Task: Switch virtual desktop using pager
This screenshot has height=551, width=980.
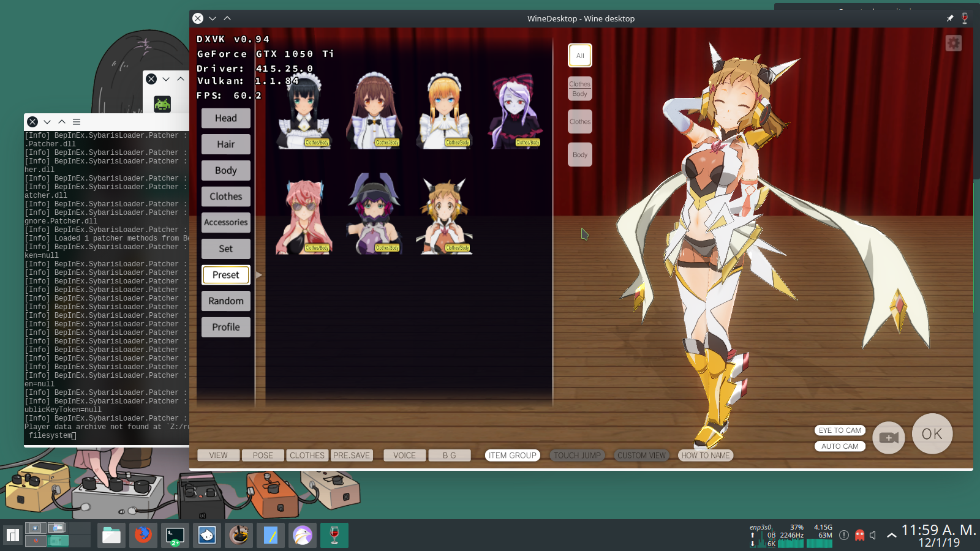Action: pyautogui.click(x=58, y=534)
